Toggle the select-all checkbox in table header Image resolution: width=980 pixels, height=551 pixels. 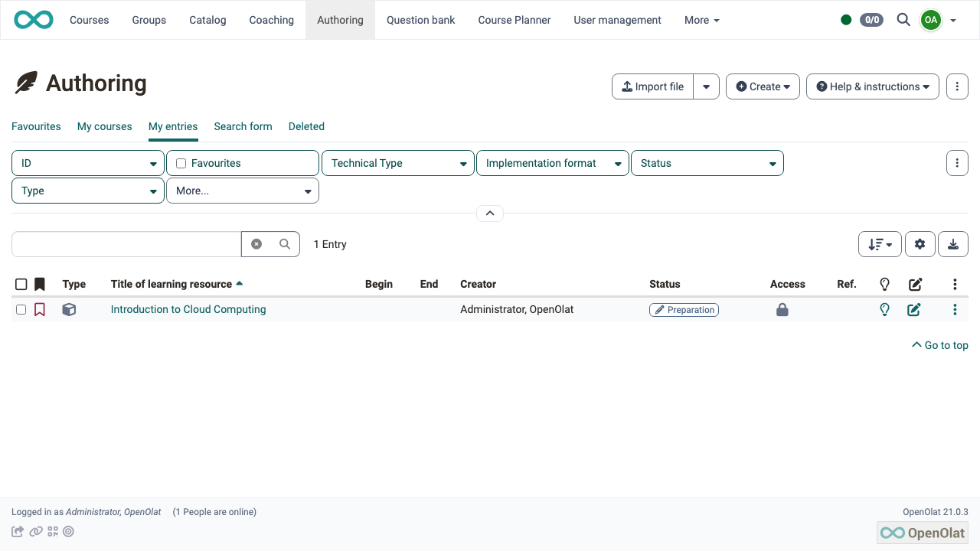click(21, 284)
